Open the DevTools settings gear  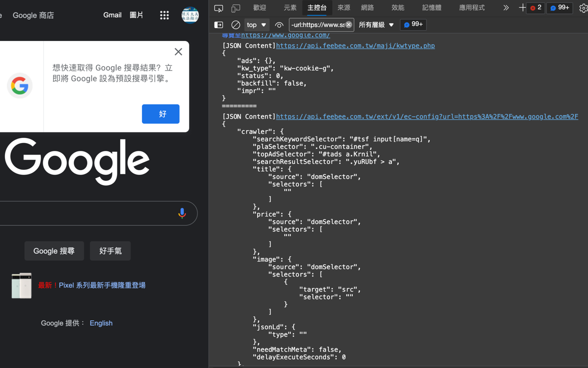coord(583,8)
